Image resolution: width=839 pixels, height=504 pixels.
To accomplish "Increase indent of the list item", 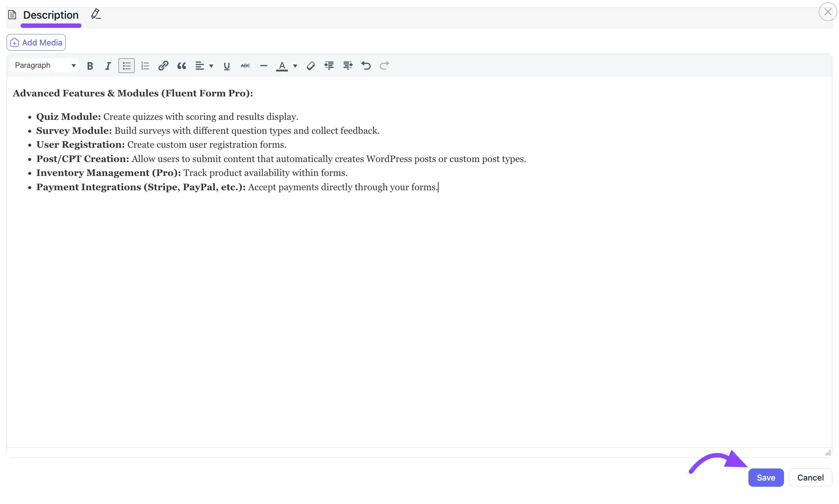I will 348,66.
